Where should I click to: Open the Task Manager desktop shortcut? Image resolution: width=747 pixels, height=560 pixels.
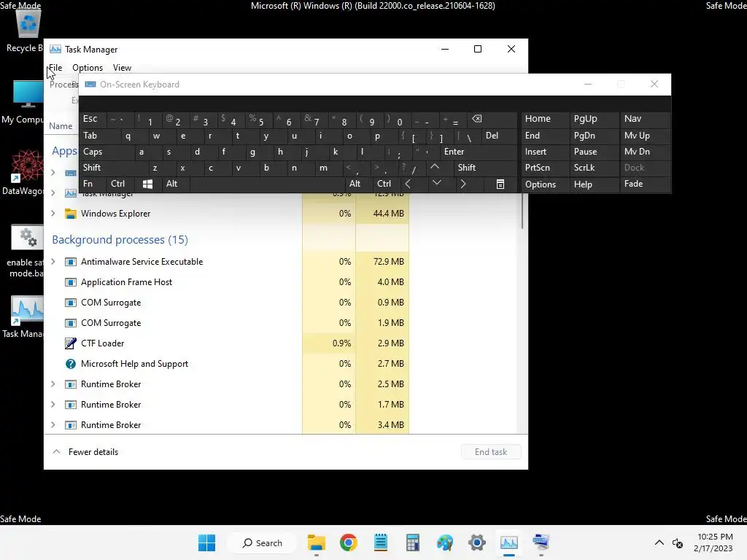point(27,310)
